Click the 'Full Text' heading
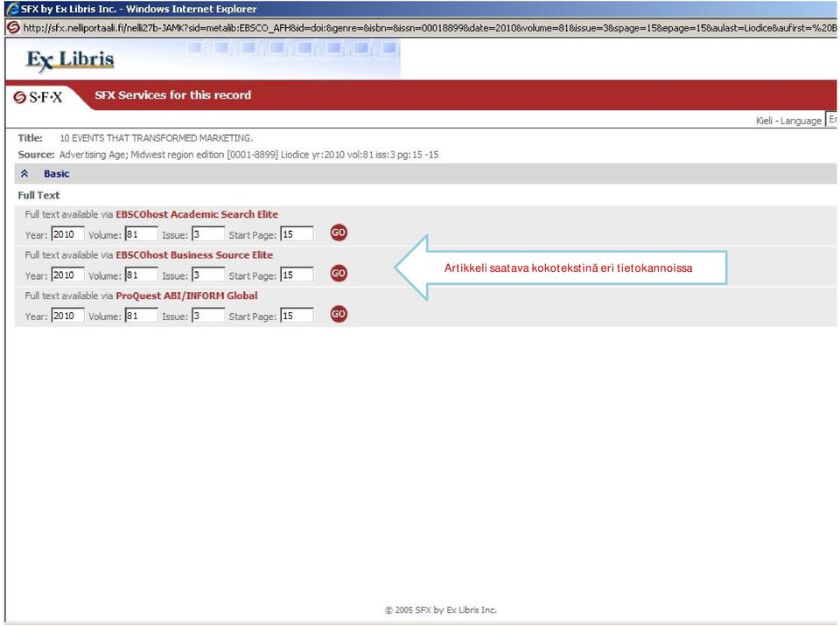Screen dimensions: 840x626 (38, 196)
